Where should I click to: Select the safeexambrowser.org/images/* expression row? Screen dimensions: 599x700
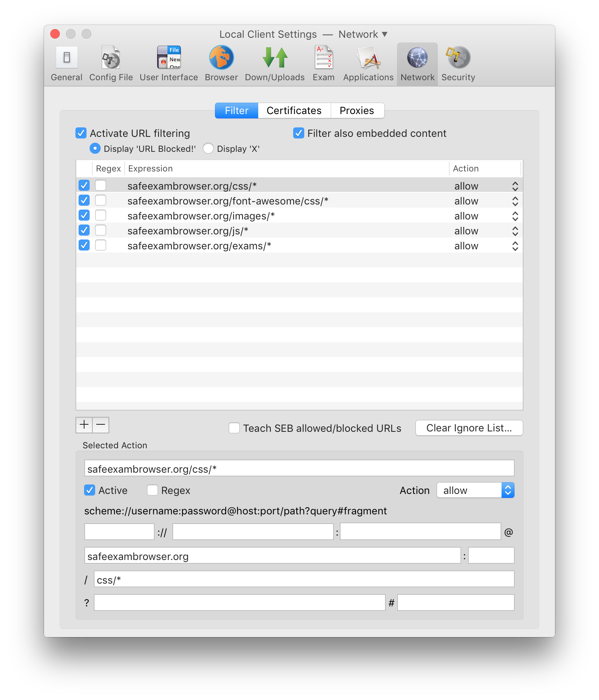tap(299, 216)
